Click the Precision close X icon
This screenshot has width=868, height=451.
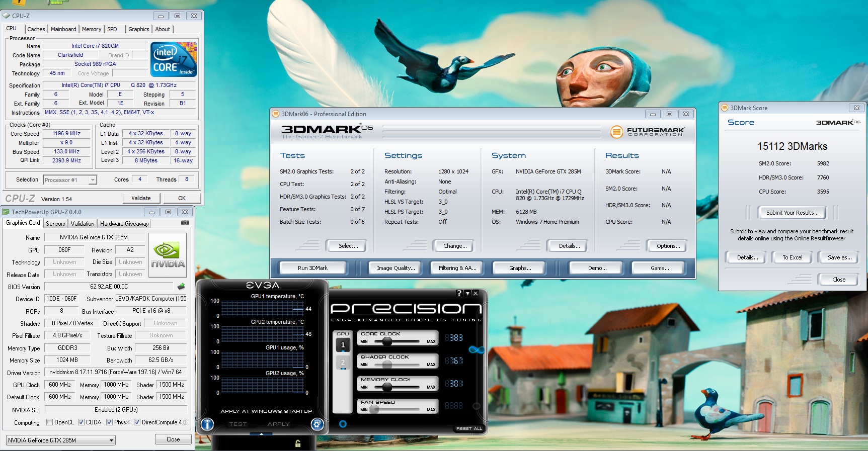(476, 293)
